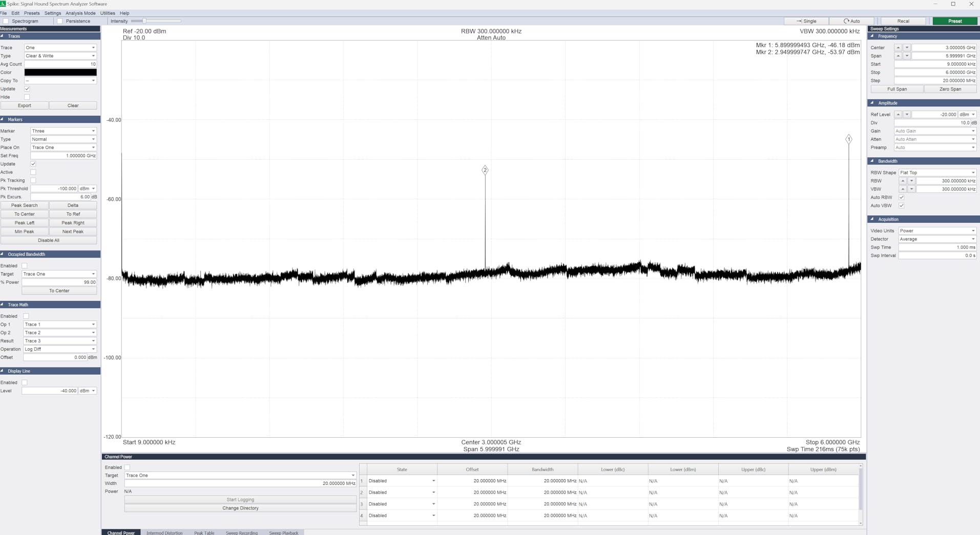
Task: Select marker 1 diamond on the trace
Action: [x=849, y=139]
